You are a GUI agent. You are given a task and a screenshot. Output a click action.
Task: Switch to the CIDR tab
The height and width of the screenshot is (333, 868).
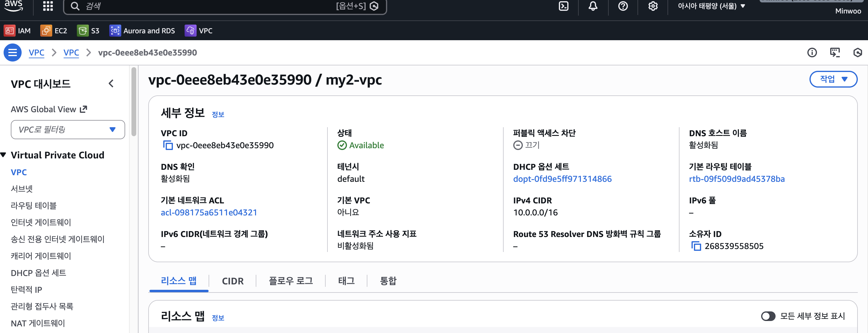click(x=233, y=281)
